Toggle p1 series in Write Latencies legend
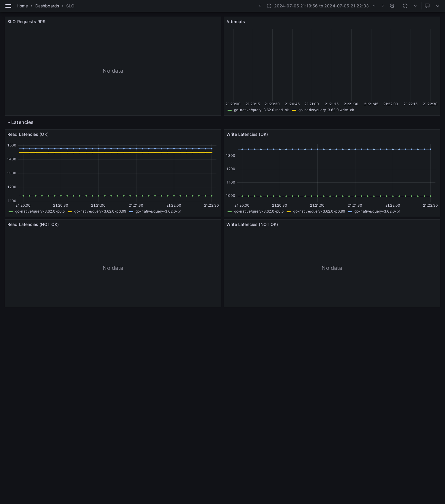Screen dimensions: 445x504 (x=377, y=211)
